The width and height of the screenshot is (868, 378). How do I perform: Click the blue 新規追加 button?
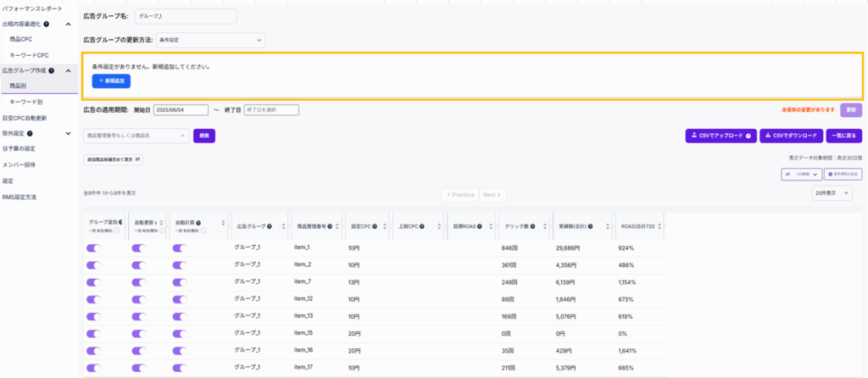click(111, 81)
